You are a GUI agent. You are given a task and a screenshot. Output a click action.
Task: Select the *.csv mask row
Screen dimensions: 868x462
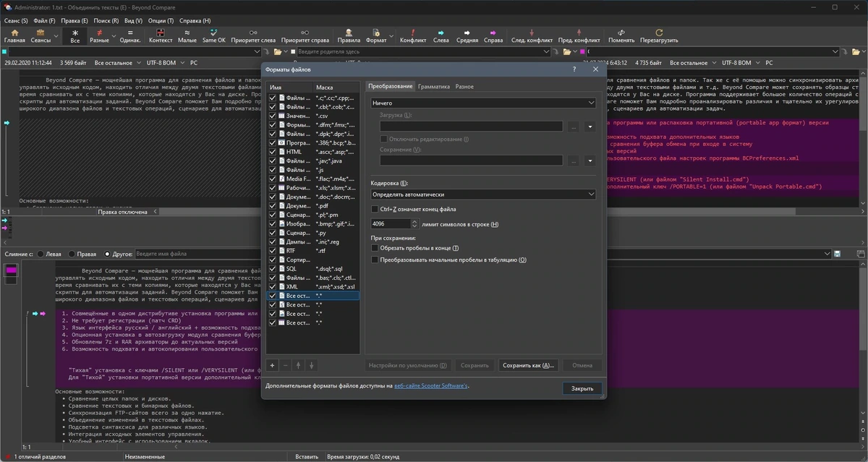313,116
